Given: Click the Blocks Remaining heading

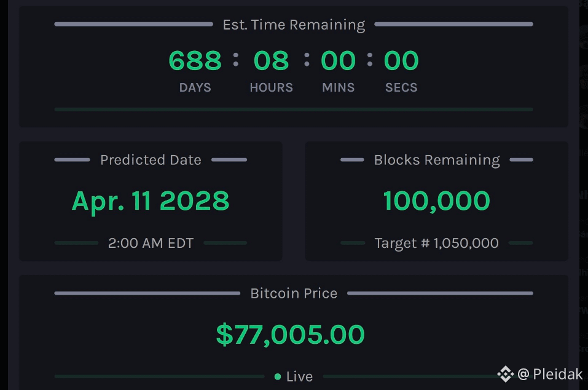Looking at the screenshot, I should (x=437, y=161).
